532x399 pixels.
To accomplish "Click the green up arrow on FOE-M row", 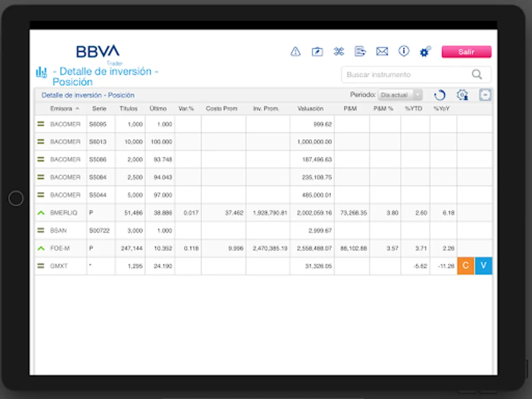I will [x=41, y=248].
